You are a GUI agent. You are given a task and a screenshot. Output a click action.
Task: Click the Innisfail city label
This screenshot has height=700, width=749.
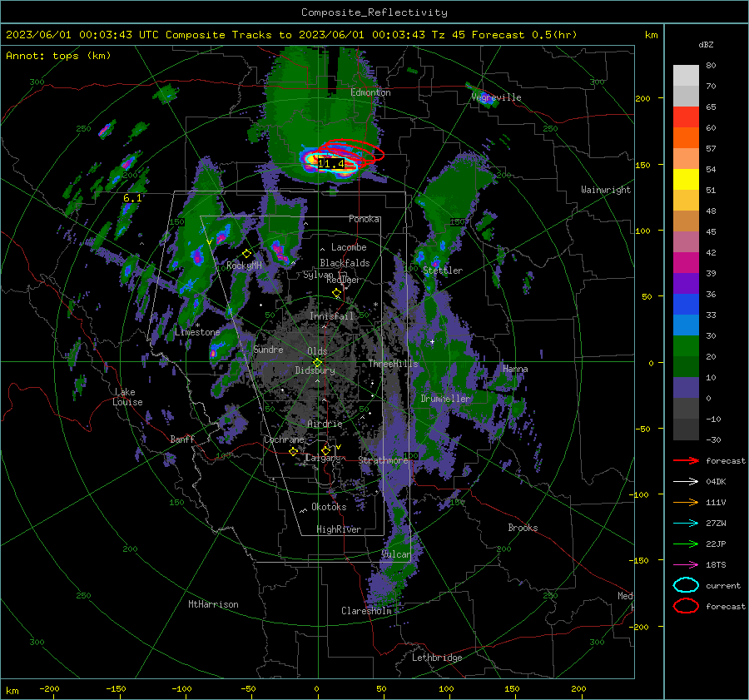click(331, 316)
